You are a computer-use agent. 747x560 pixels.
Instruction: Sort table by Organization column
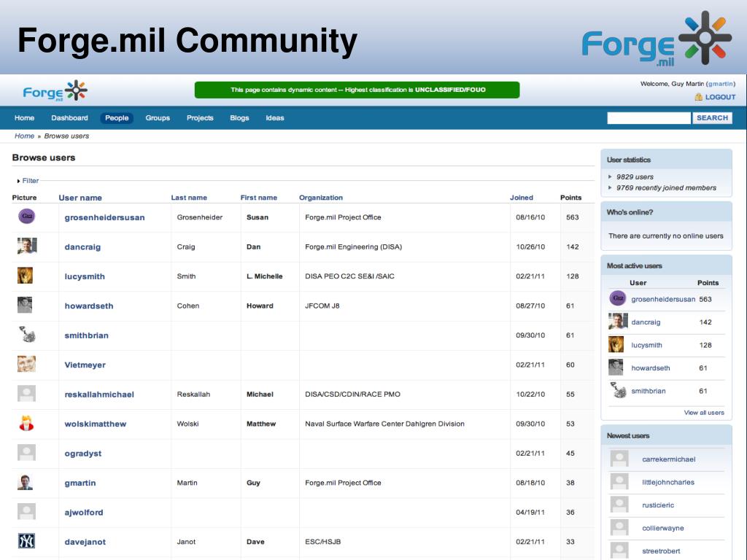point(321,198)
